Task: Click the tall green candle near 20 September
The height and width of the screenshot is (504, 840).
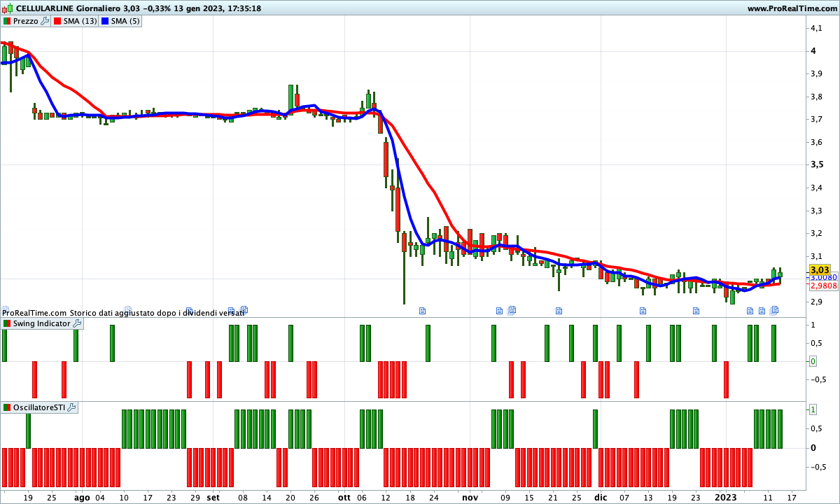Action: [x=290, y=98]
